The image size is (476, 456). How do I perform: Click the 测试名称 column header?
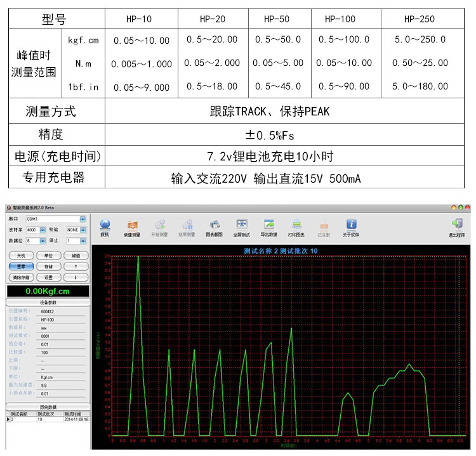click(21, 414)
